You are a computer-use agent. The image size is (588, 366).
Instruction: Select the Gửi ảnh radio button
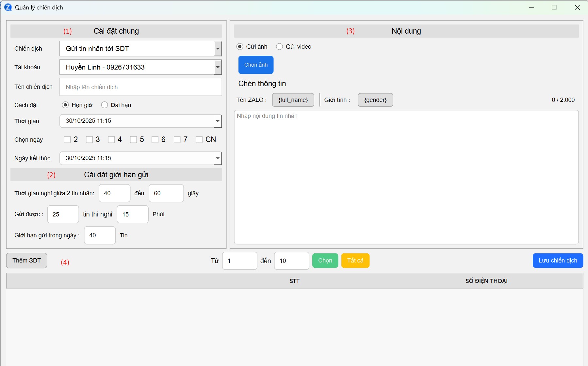[x=240, y=47]
